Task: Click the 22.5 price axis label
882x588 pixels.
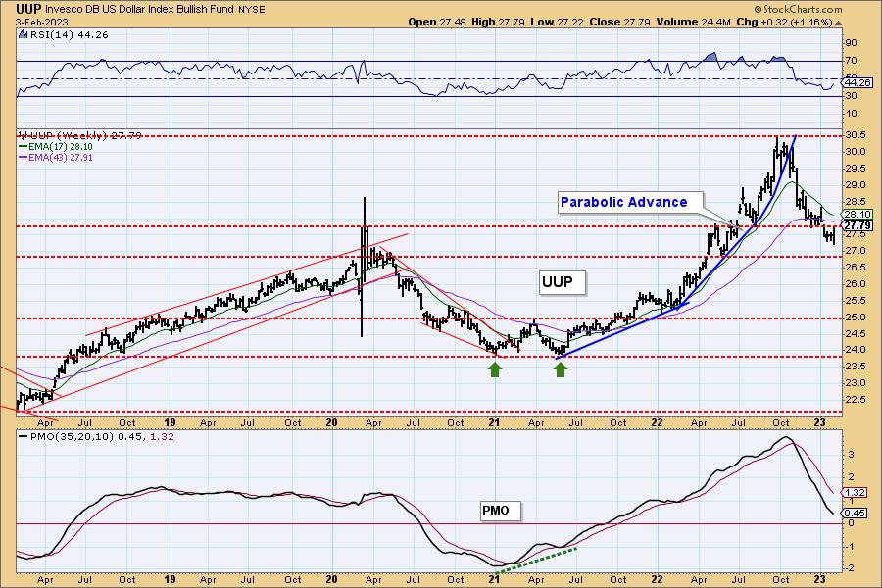Action: point(854,400)
